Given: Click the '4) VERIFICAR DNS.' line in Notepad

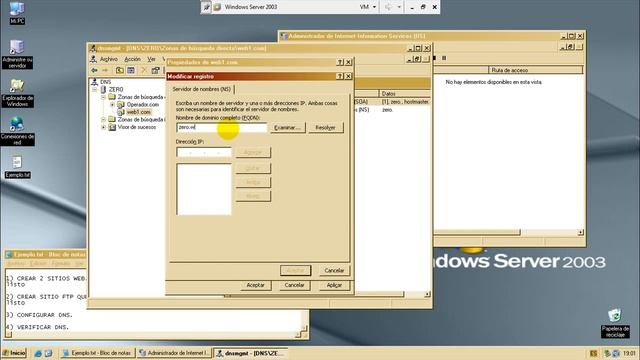Looking at the screenshot, I should (x=38, y=327).
